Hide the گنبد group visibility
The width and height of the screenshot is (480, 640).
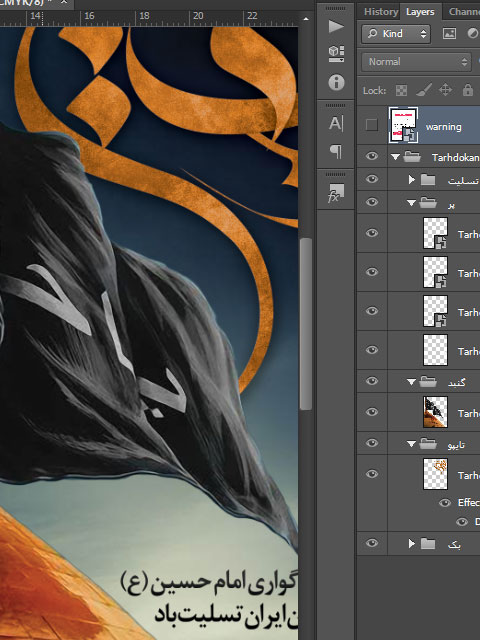371,381
